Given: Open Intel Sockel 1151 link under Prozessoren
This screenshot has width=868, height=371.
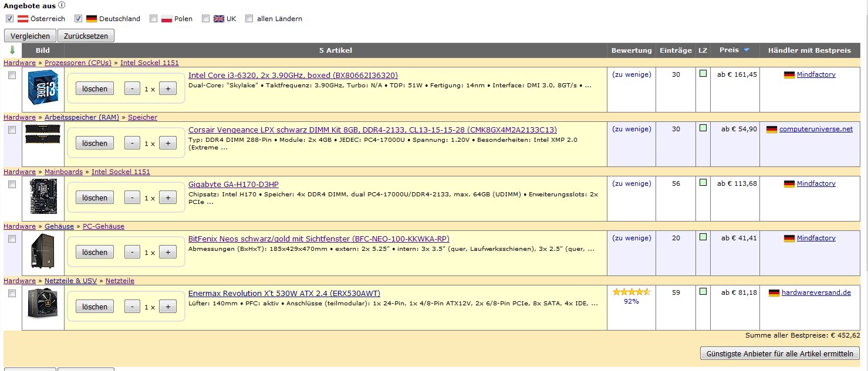Looking at the screenshot, I should [x=150, y=63].
